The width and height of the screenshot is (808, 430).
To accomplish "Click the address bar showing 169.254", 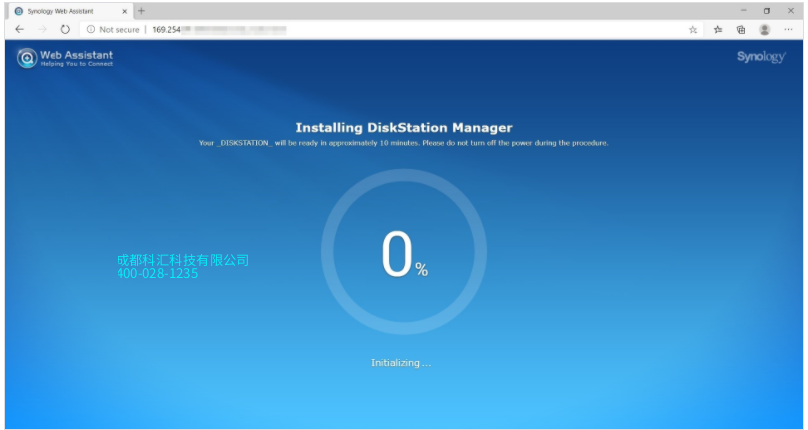I will tap(392, 29).
